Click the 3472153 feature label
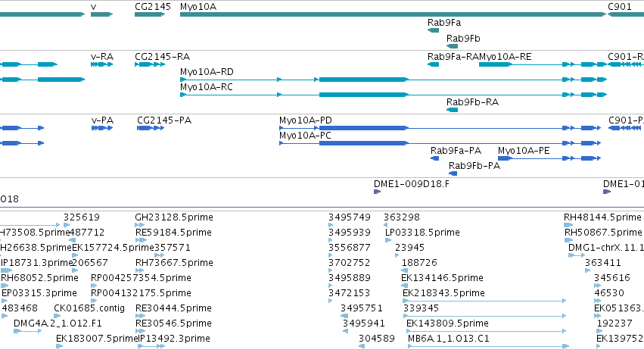The height and width of the screenshot is (350, 644). (350, 293)
